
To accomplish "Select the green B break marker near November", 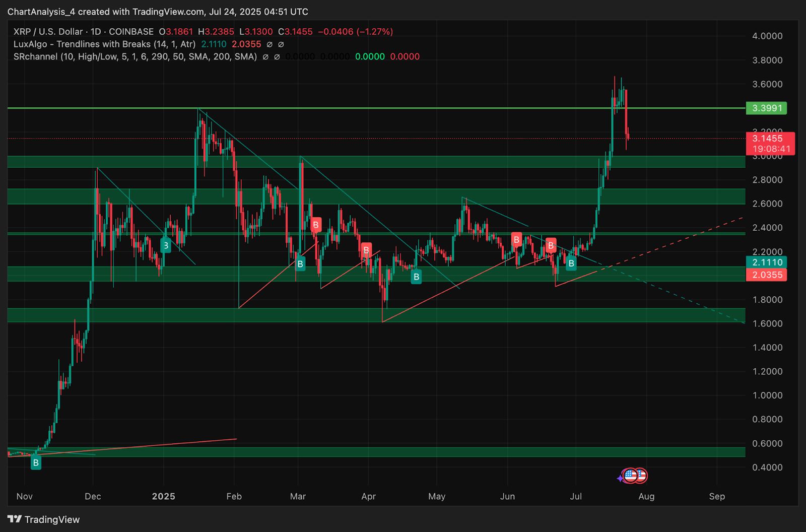I will (35, 462).
